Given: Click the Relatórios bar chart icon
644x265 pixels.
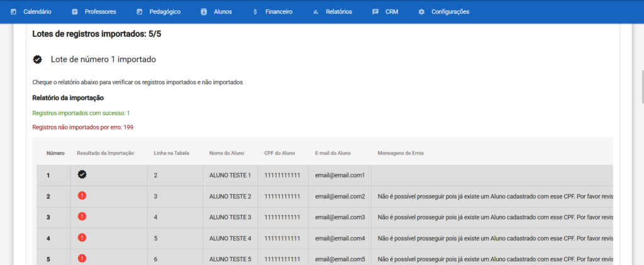Looking at the screenshot, I should [316, 12].
